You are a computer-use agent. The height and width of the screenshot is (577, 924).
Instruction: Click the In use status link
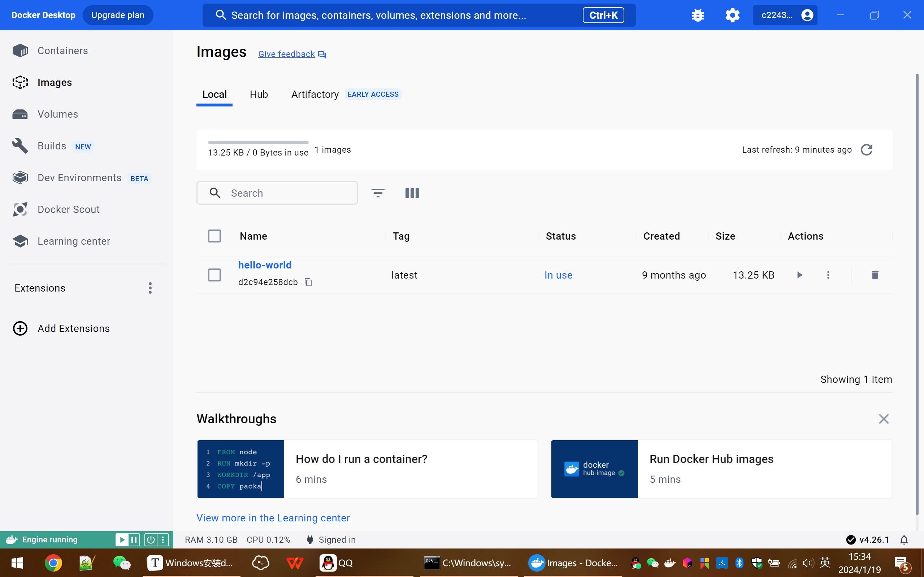(558, 275)
